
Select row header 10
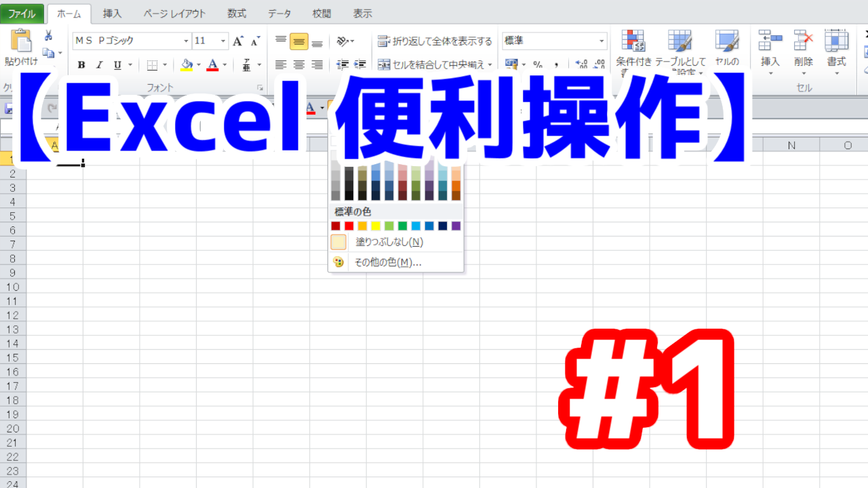click(x=13, y=287)
